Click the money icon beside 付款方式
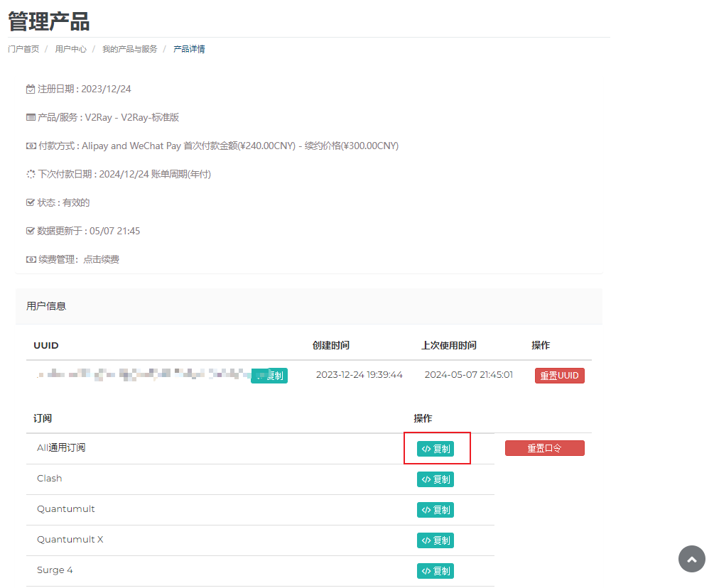The width and height of the screenshot is (714, 588). [31, 146]
